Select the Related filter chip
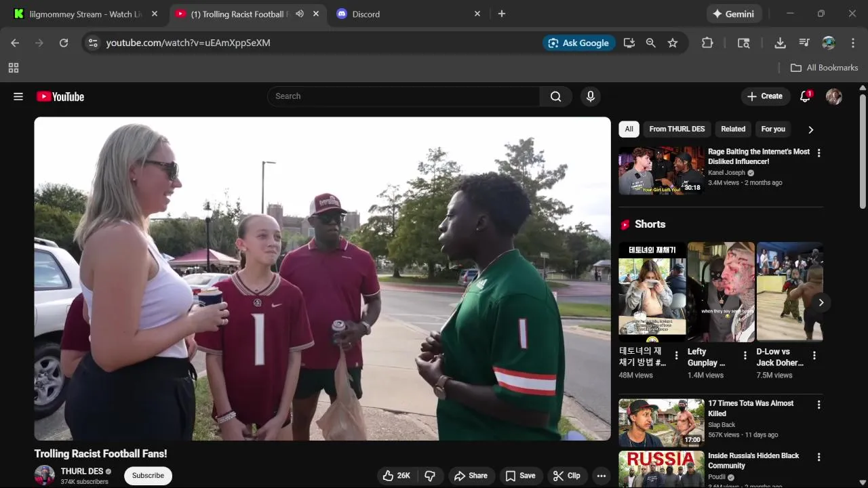The image size is (868, 488). click(733, 129)
